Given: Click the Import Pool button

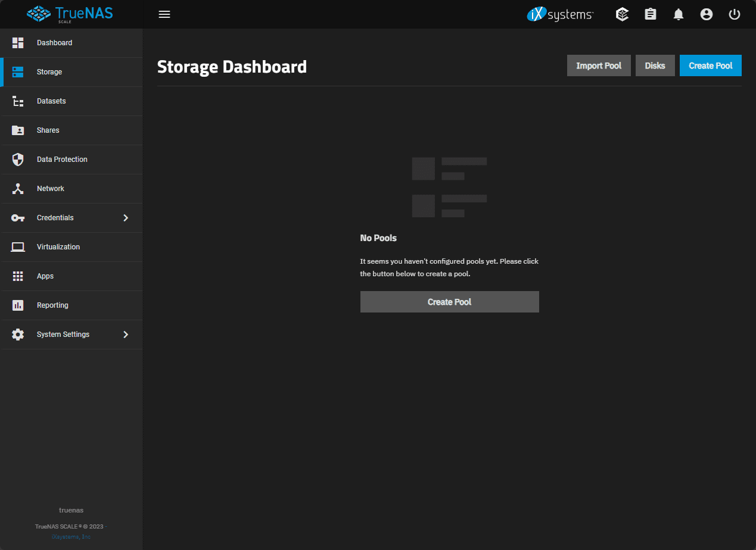Looking at the screenshot, I should [x=599, y=65].
